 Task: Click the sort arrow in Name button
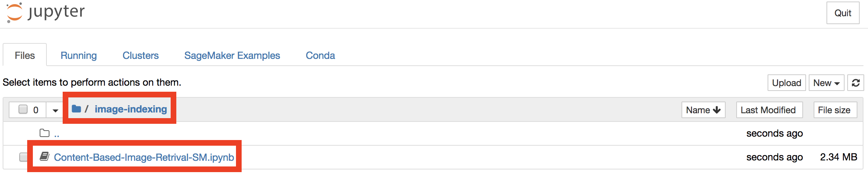(x=717, y=110)
